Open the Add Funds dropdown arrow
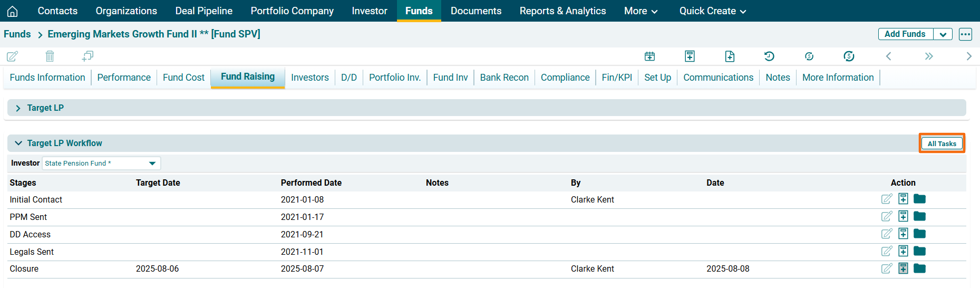 943,34
